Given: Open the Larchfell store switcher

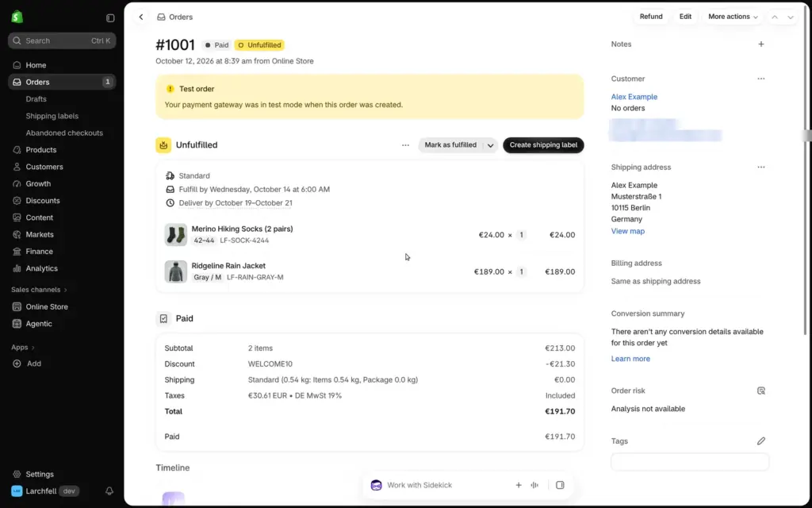Looking at the screenshot, I should (x=44, y=491).
